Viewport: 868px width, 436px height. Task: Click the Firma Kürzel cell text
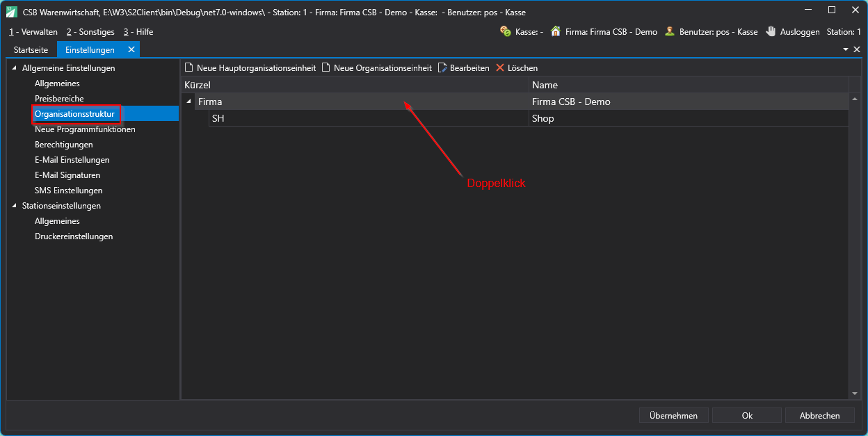tap(210, 102)
